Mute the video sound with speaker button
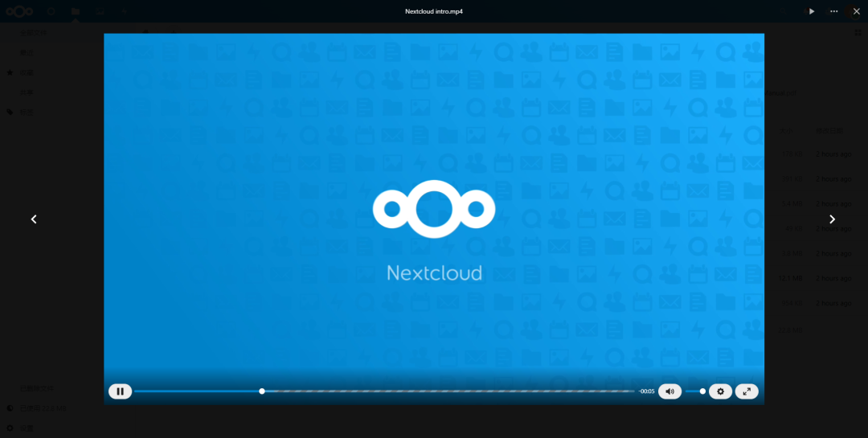868x438 pixels. coord(669,391)
